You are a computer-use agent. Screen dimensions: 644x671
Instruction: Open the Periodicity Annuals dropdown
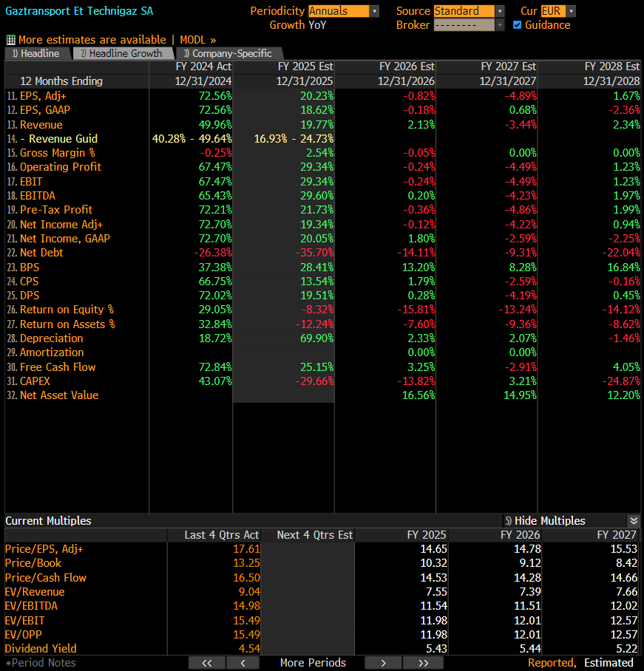click(x=344, y=11)
